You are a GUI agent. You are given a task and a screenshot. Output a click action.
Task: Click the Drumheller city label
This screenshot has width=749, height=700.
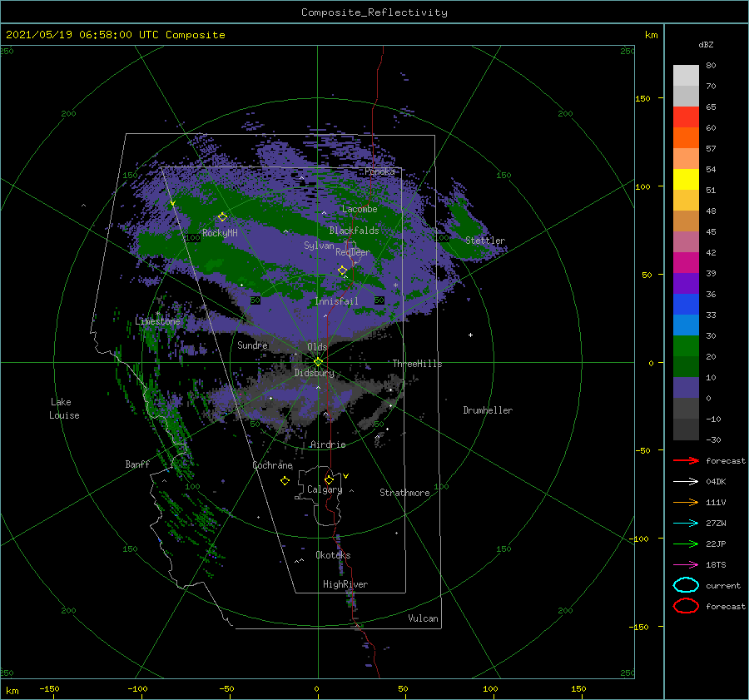click(488, 410)
